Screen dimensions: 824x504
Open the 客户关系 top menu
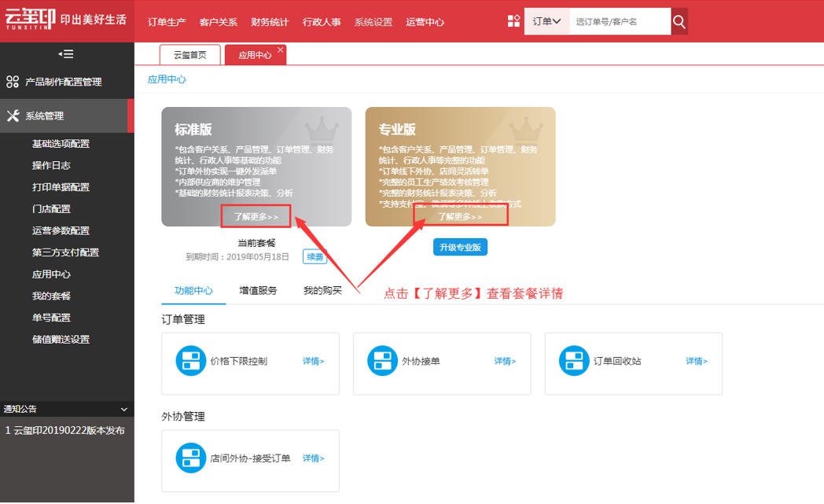click(218, 22)
